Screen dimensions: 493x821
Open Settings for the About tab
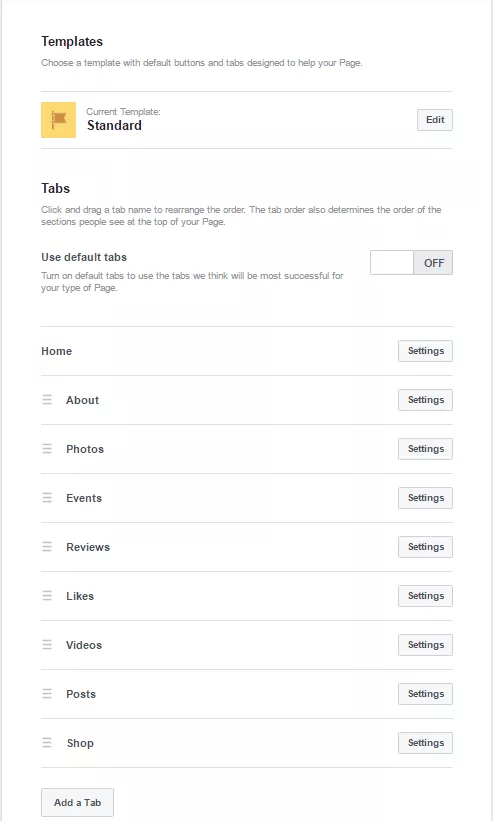(425, 400)
